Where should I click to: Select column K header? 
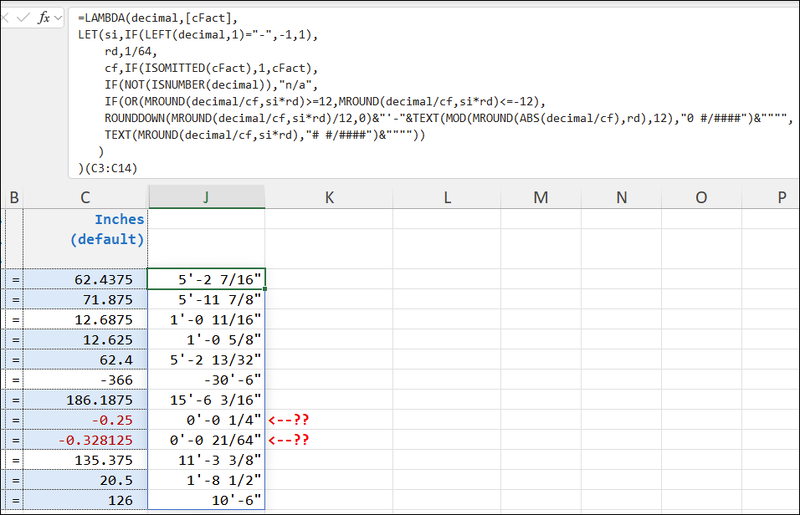pyautogui.click(x=329, y=197)
